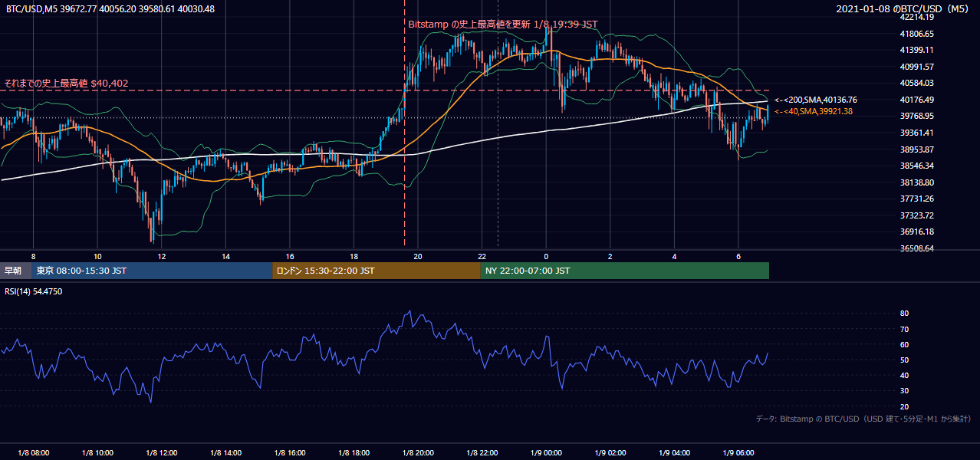The image size is (980, 460).
Task: Click bottom time label 1/8 20:00
Action: [x=418, y=452]
